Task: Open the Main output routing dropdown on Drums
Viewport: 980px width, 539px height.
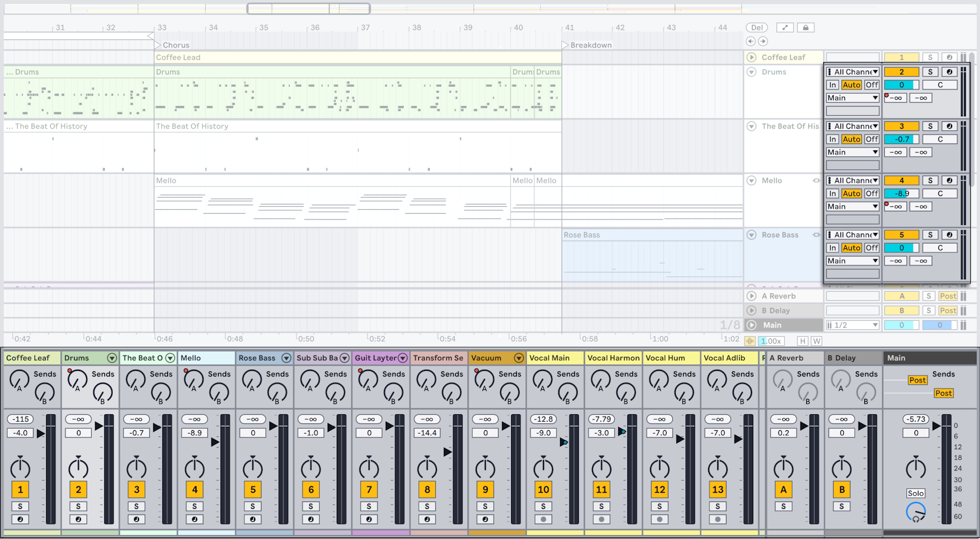Action: (852, 97)
